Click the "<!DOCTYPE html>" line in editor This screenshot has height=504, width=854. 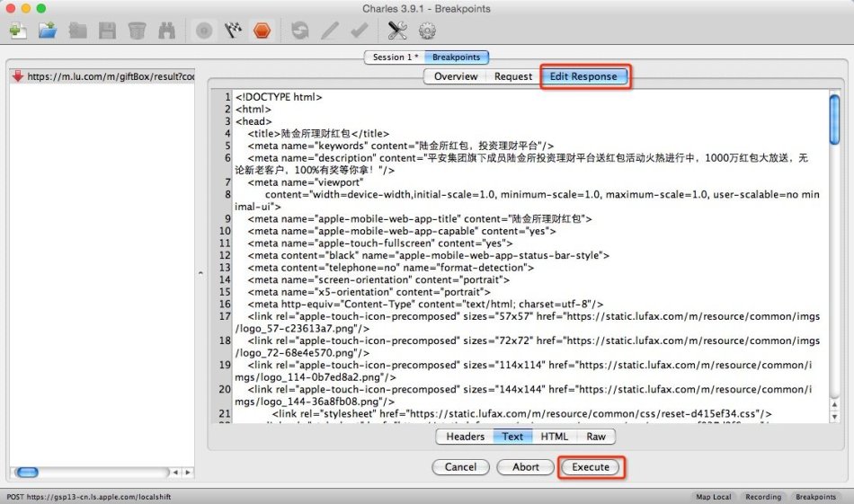point(279,97)
